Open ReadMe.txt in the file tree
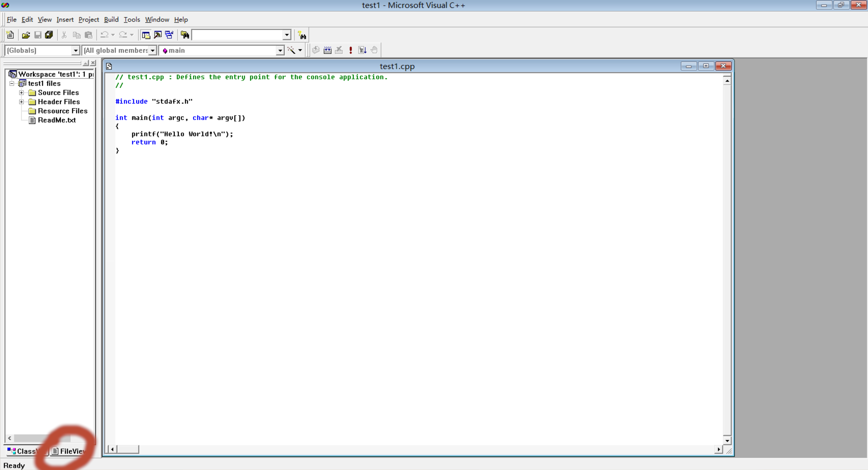Viewport: 868px width, 470px height. coord(57,120)
